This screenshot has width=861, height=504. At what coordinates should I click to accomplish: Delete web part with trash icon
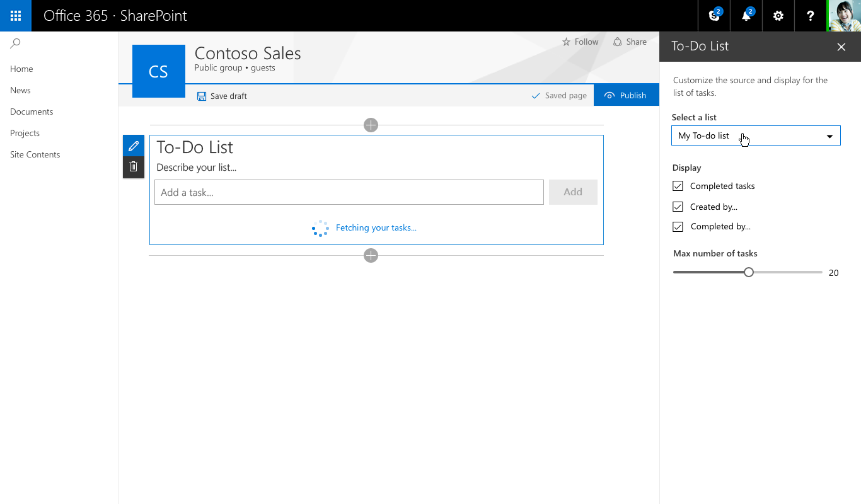134,167
